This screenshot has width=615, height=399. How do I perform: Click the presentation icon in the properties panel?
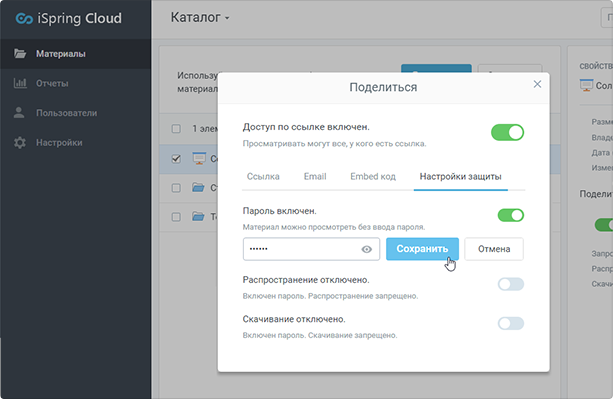[x=586, y=85]
